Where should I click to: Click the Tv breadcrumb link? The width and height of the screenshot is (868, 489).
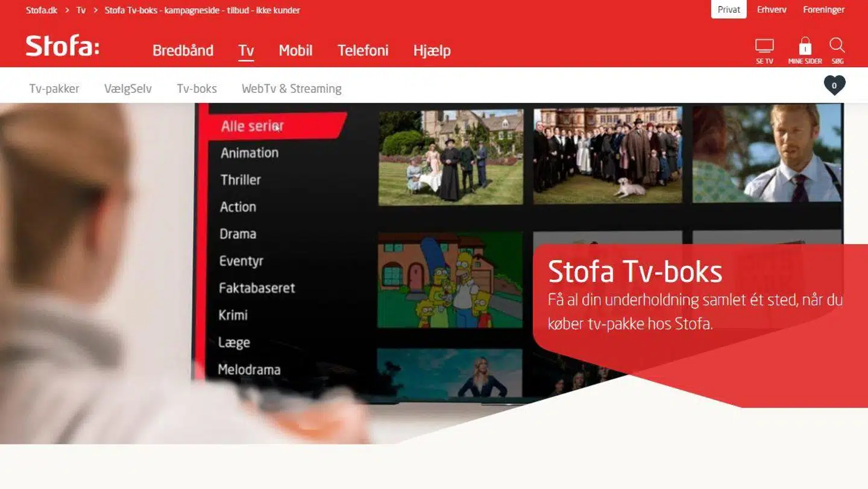(81, 10)
